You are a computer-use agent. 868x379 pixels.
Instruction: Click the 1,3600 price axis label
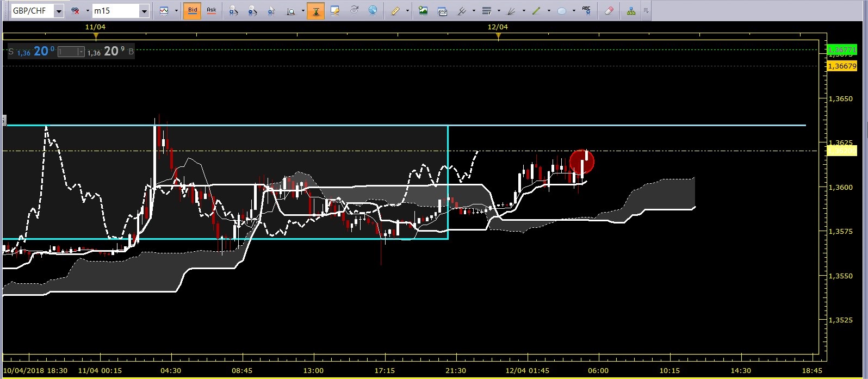(840, 187)
